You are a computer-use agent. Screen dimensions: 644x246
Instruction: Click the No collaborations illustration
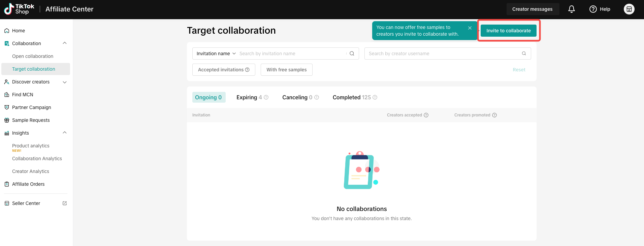362,170
